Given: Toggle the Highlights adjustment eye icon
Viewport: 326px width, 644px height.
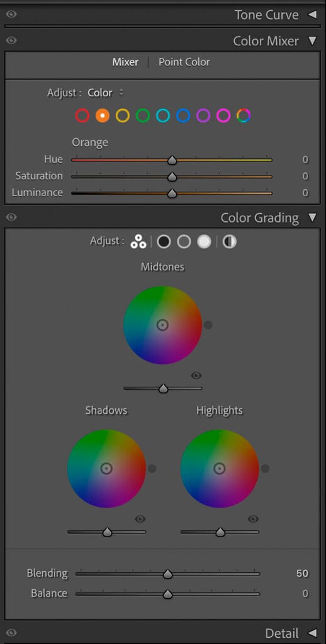Looking at the screenshot, I should tap(253, 519).
